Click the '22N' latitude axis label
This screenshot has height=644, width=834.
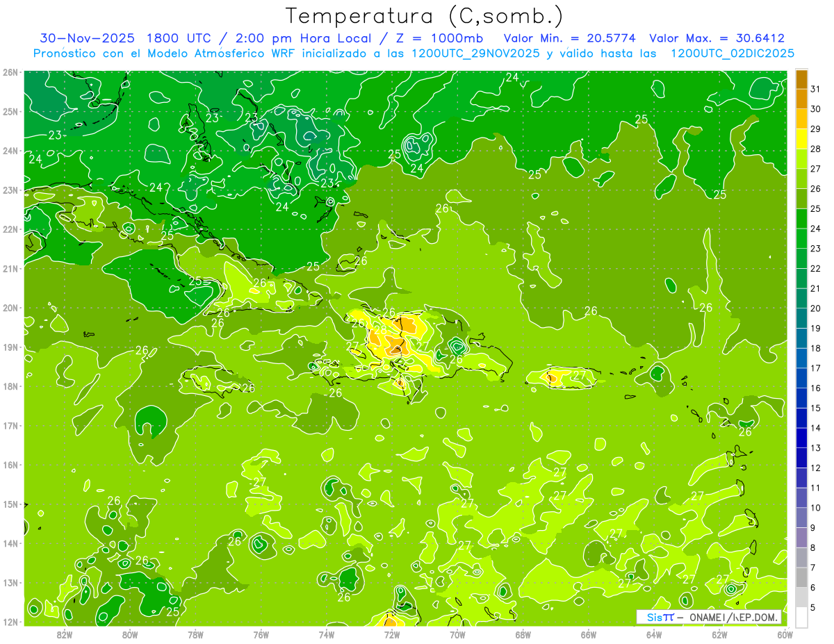pyautogui.click(x=10, y=229)
